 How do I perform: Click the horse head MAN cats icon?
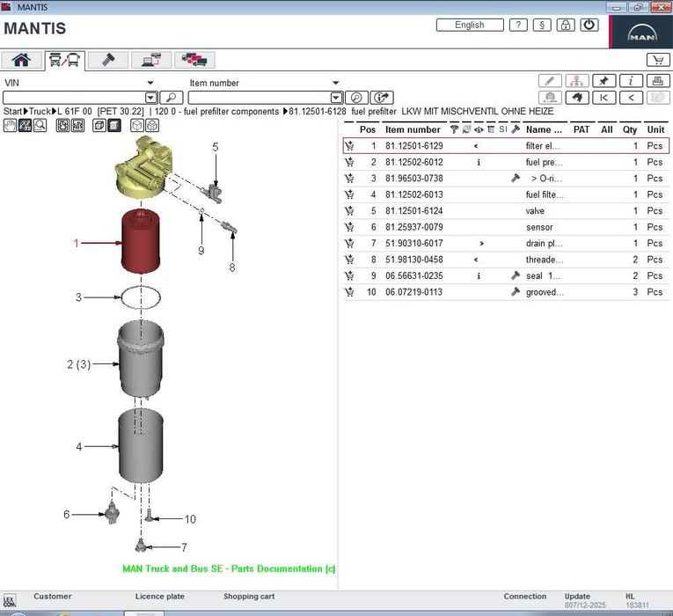tap(576, 98)
